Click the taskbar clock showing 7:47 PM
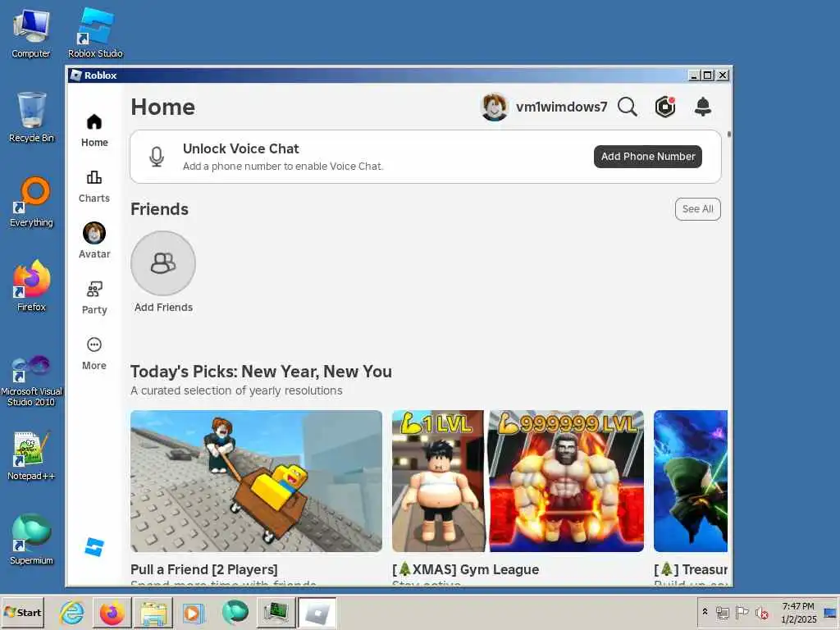Image resolution: width=840 pixels, height=630 pixels. (x=798, y=612)
